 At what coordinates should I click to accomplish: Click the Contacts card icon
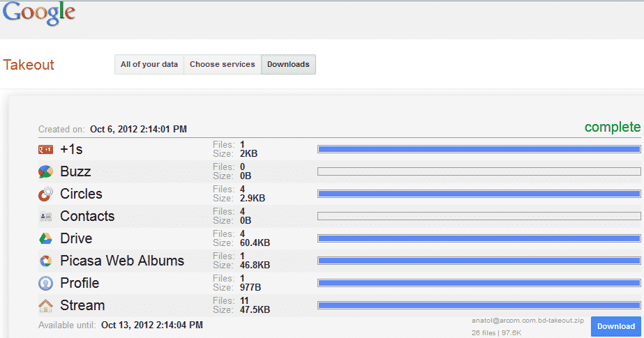click(x=45, y=216)
